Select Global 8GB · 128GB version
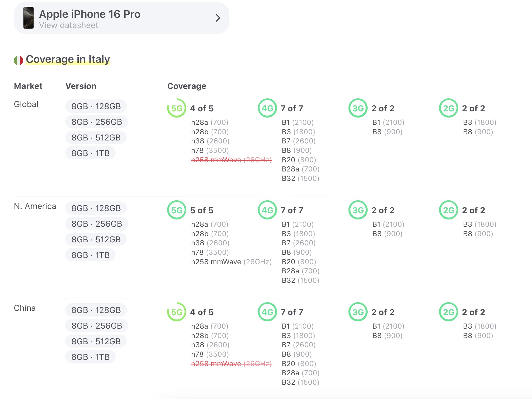 pyautogui.click(x=96, y=106)
